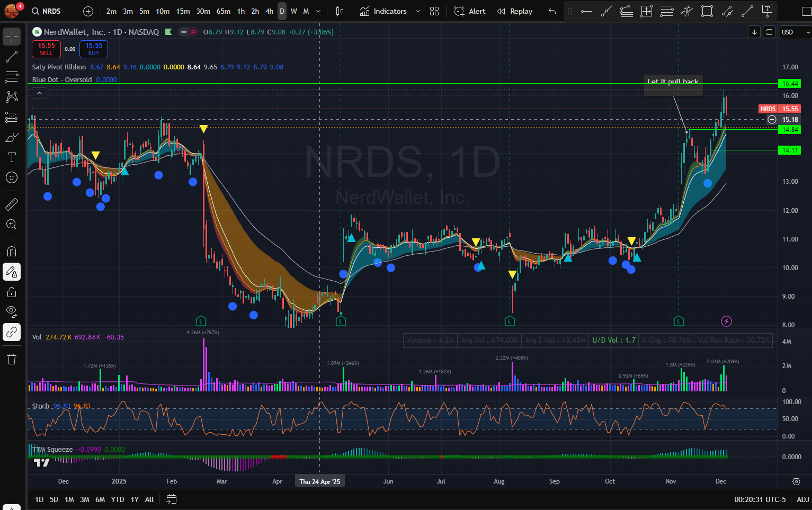
Task: Collapse the indicator legend with chevron
Action: point(40,93)
